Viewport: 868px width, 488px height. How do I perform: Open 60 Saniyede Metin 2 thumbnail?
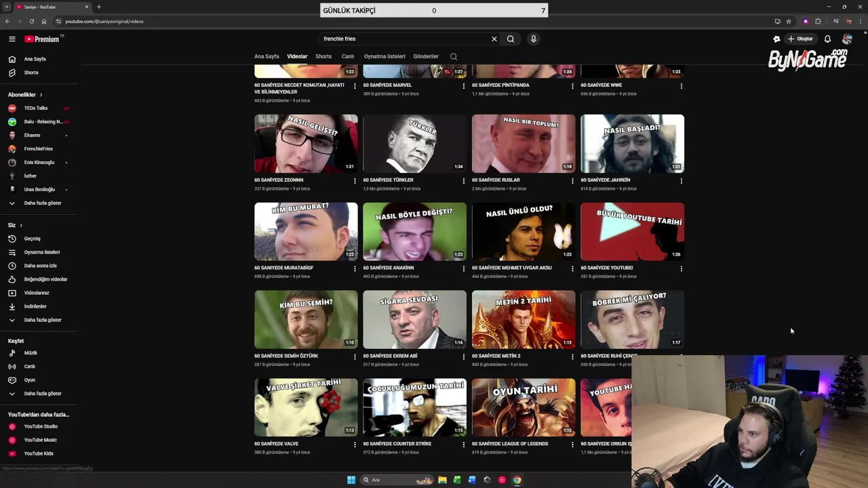[524, 320]
